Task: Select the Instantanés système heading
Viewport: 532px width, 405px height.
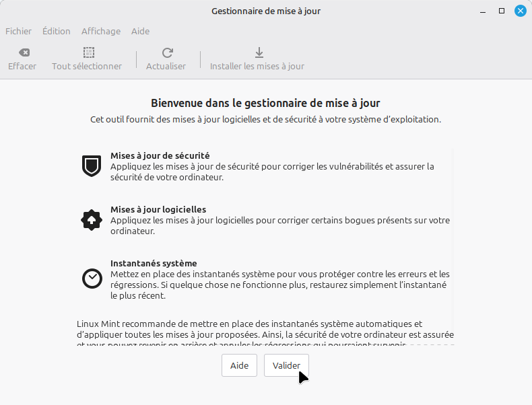Action: click(x=154, y=263)
